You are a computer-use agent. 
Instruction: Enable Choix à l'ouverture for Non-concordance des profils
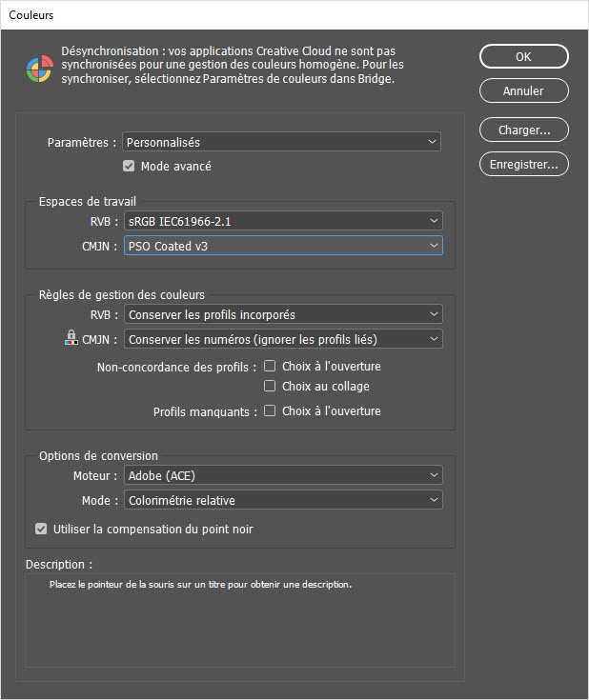pyautogui.click(x=270, y=366)
